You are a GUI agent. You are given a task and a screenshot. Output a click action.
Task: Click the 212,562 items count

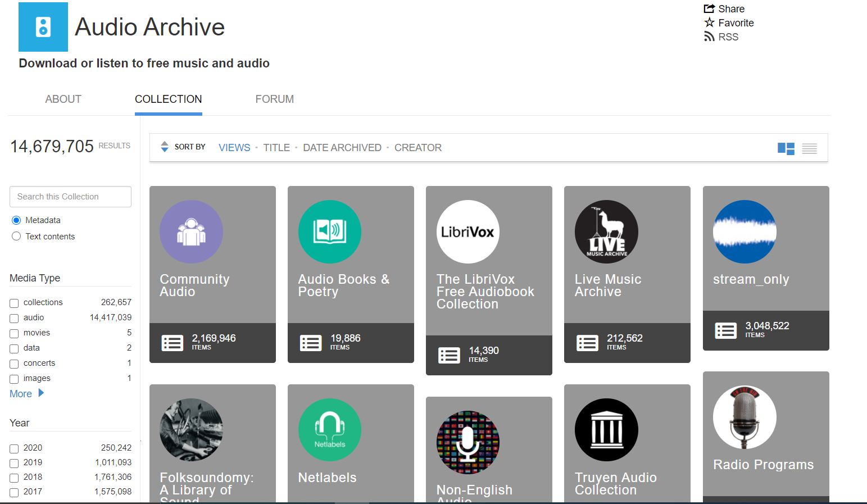[624, 338]
